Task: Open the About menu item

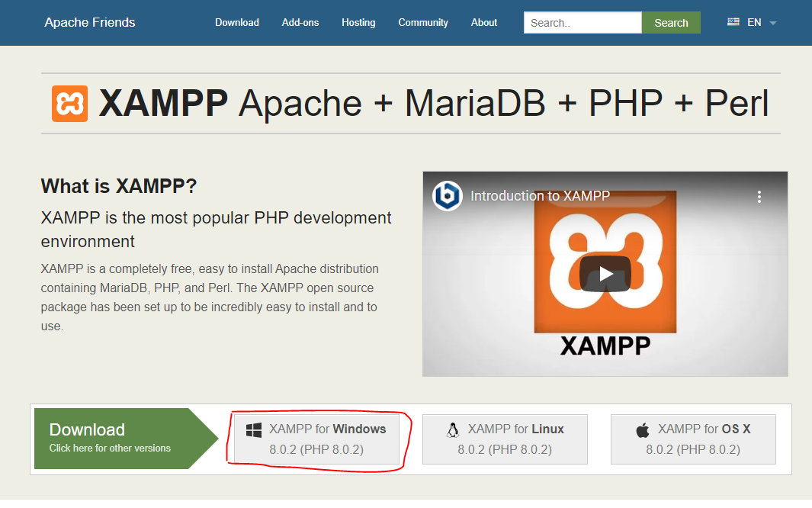Action: pos(484,22)
